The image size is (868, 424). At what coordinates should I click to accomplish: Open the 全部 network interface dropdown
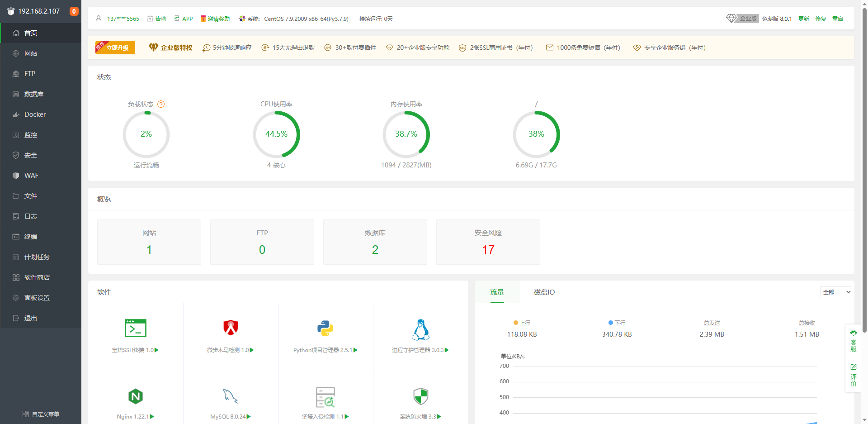tap(836, 292)
